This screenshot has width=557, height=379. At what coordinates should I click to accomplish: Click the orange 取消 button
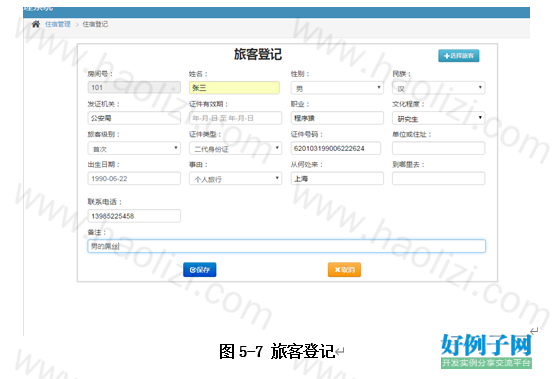pos(344,270)
